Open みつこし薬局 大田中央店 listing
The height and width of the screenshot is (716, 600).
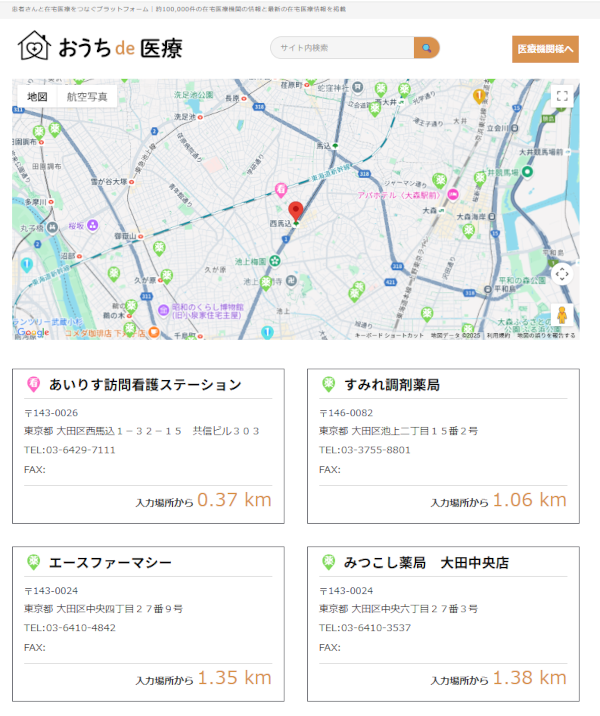pos(427,563)
